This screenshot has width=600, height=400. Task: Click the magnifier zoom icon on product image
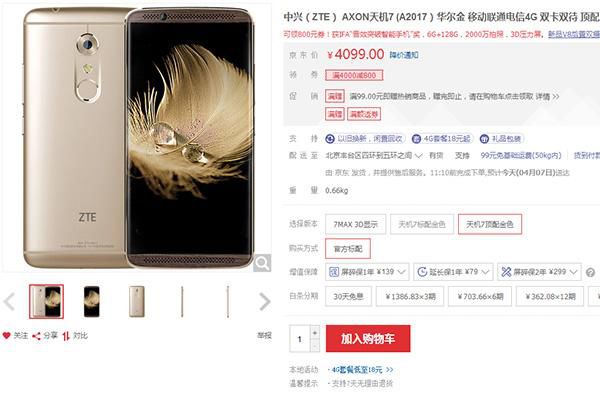tap(262, 263)
